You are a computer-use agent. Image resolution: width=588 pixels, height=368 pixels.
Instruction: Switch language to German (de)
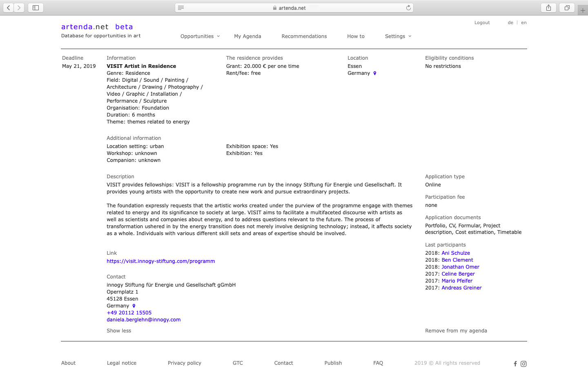click(510, 23)
